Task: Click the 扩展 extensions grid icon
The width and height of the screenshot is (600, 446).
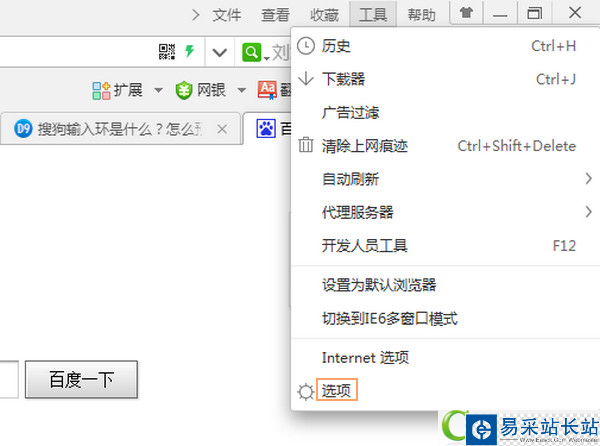Action: coord(101,91)
